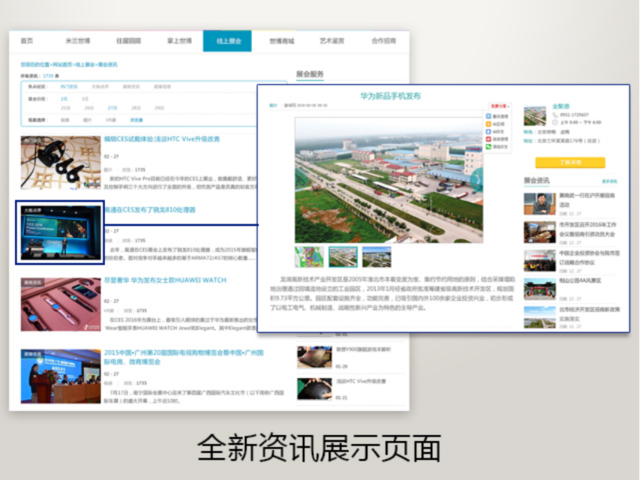
Task: Click the main aerial industrial park photo
Action: click(x=389, y=180)
